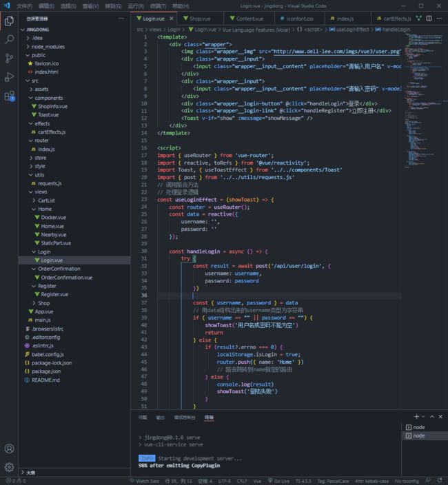
Task: Open favicon.ico in public folder
Action: click(46, 63)
